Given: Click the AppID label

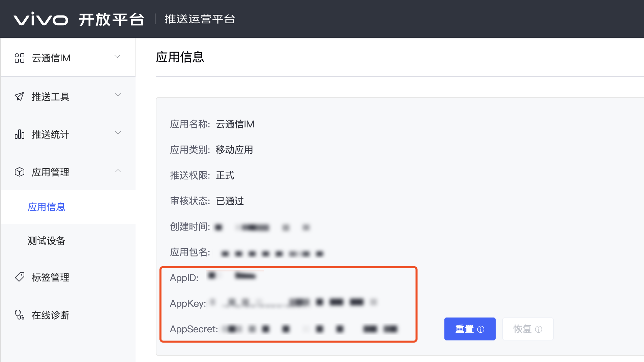Looking at the screenshot, I should click(x=184, y=278).
